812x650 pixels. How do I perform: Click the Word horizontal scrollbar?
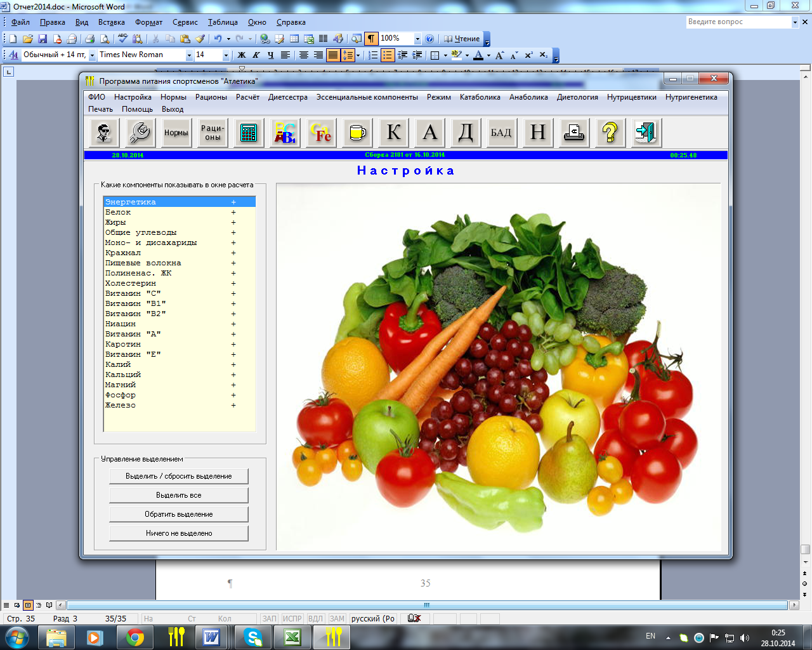(x=426, y=605)
